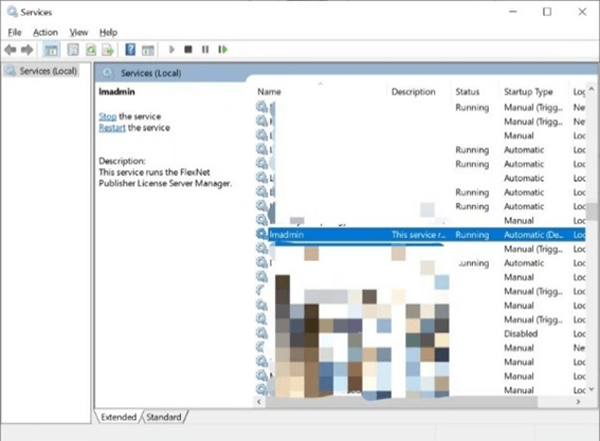The height and width of the screenshot is (441, 600).
Task: Click the Back arrow in the toolbar
Action: (x=10, y=48)
